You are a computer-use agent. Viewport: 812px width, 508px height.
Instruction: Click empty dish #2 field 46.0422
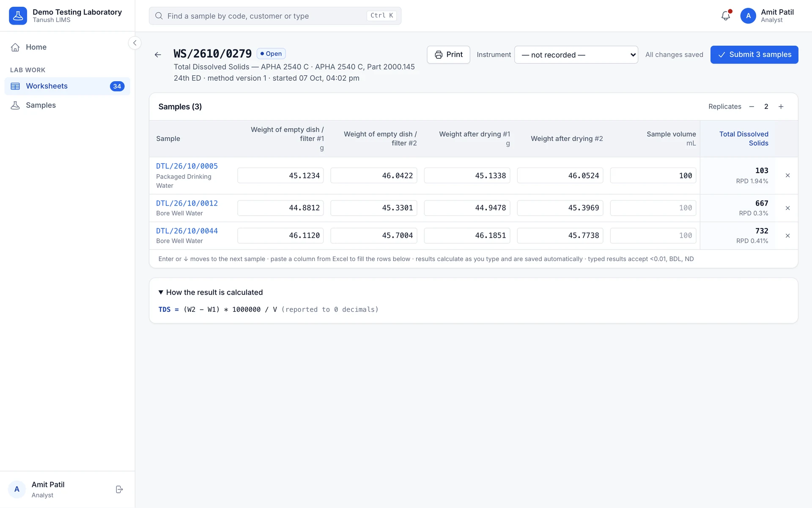click(x=374, y=176)
